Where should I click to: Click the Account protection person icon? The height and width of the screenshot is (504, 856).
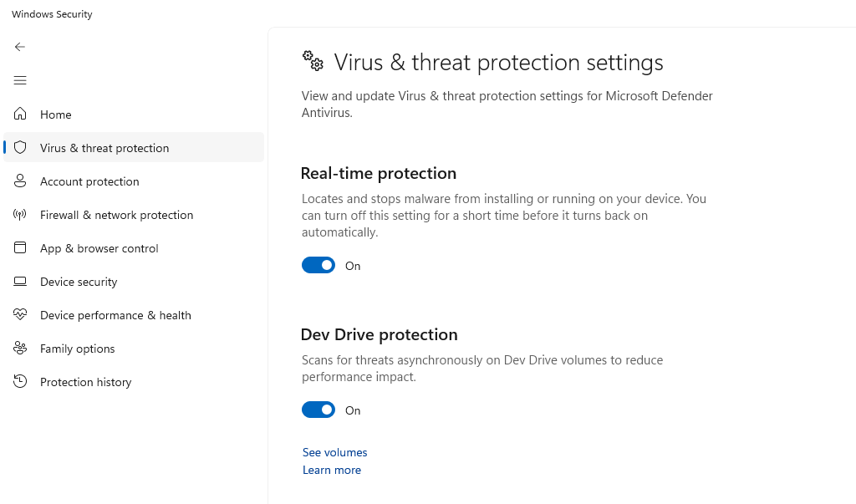[20, 181]
